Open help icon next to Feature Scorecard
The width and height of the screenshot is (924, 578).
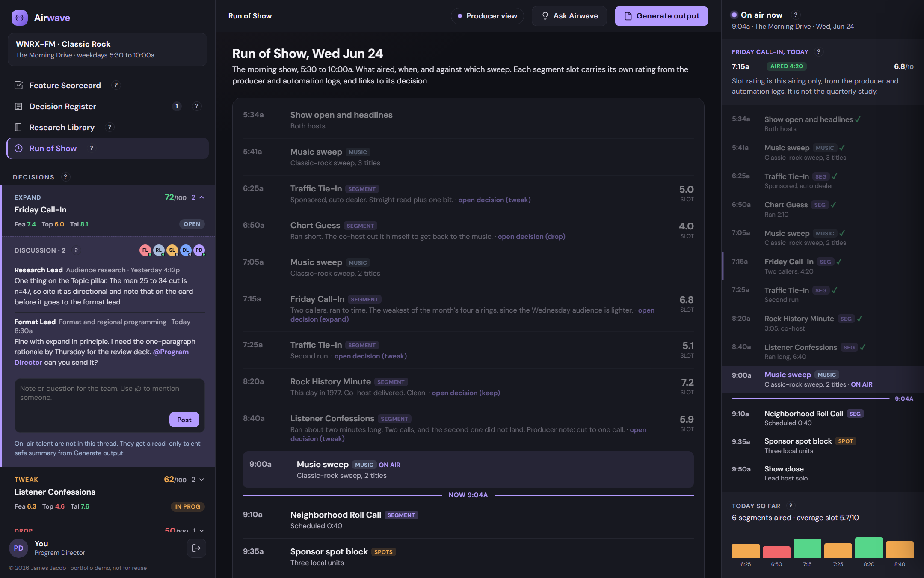[x=116, y=85]
